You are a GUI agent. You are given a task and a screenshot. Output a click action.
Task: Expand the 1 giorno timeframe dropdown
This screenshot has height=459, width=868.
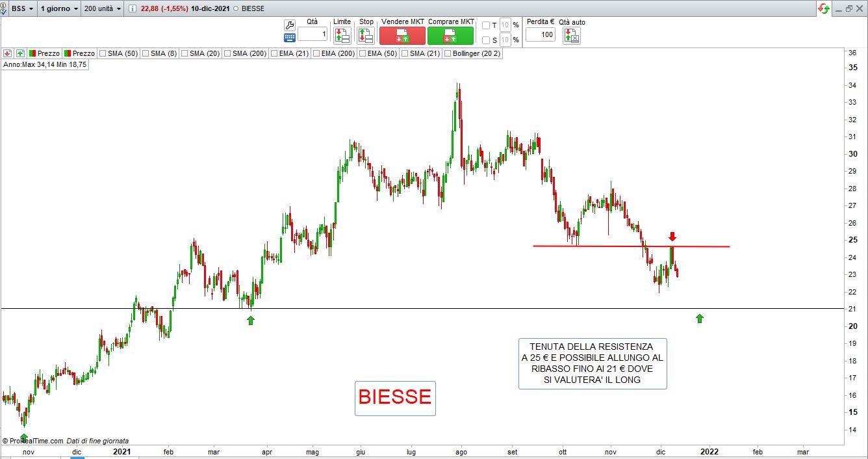click(x=60, y=9)
